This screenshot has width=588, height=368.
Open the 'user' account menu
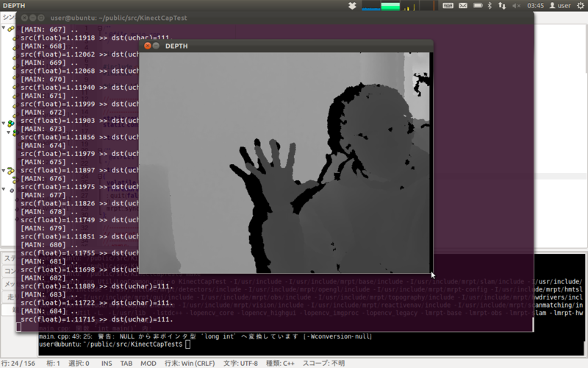[x=560, y=6]
